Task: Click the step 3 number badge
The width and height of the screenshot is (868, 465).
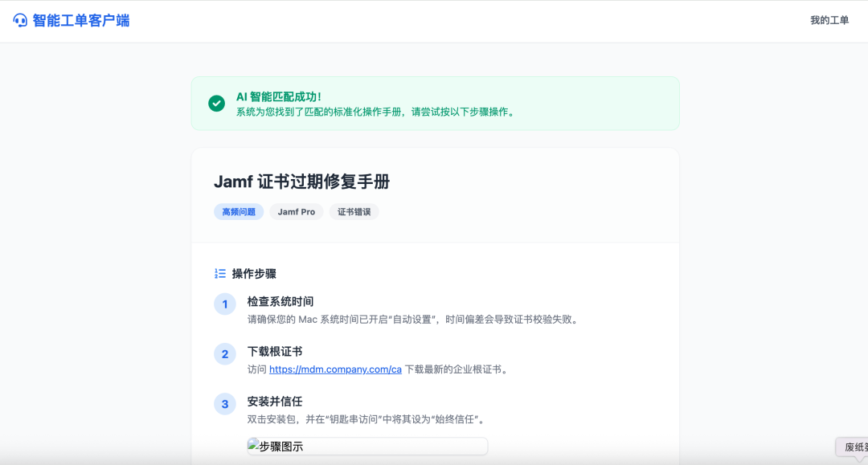Action: tap(225, 404)
